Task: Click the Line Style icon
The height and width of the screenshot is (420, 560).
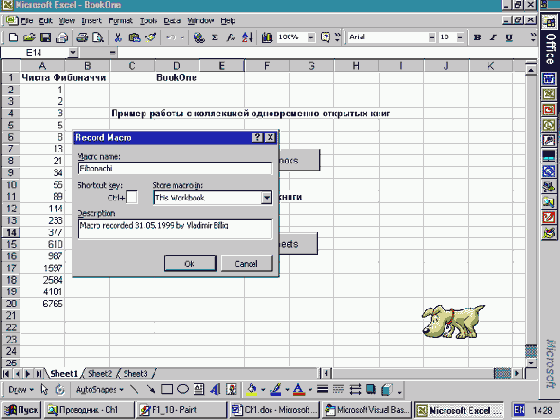Action: (x=322, y=389)
